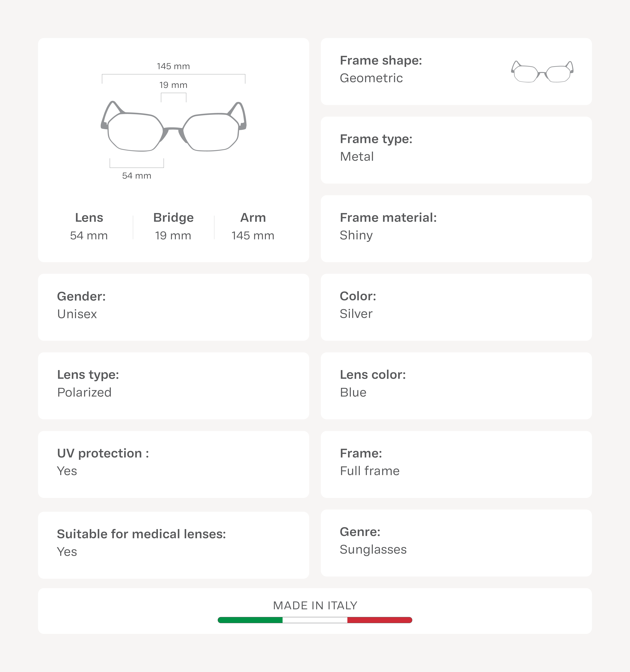
Task: Click the MADE IN ITALY text
Action: click(x=315, y=605)
